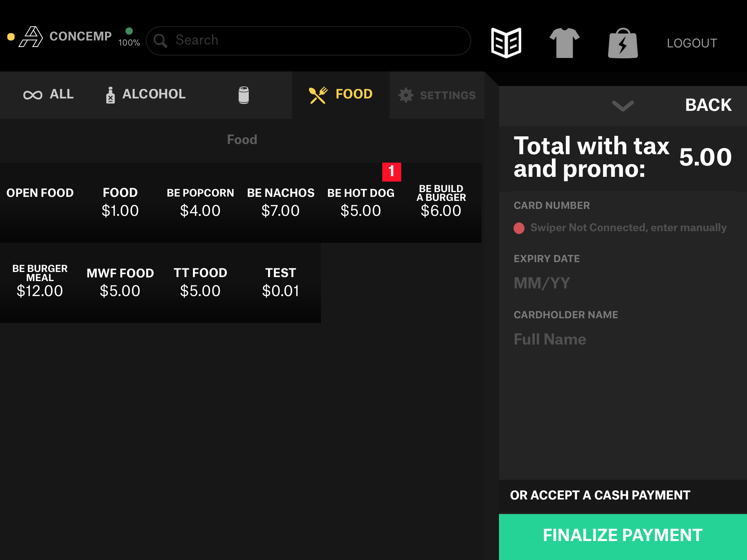Click the search magnifier icon
Viewport: 747px width, 560px height.
pos(160,40)
